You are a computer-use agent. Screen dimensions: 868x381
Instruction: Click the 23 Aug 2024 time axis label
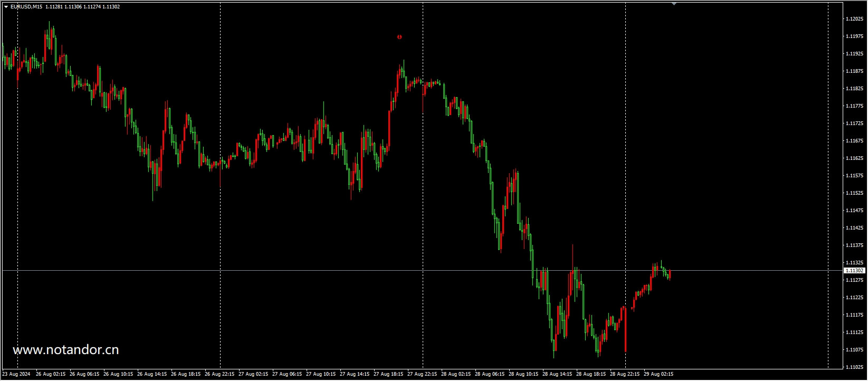16,374
